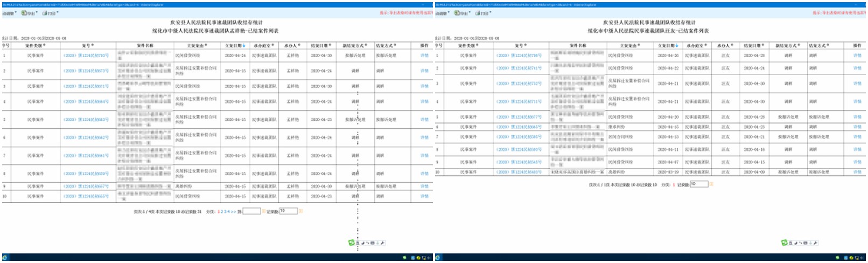The width and height of the screenshot is (868, 263).
Task: Sort the 孟祥艳 list by the 案号 column header
Action: [x=87, y=46]
